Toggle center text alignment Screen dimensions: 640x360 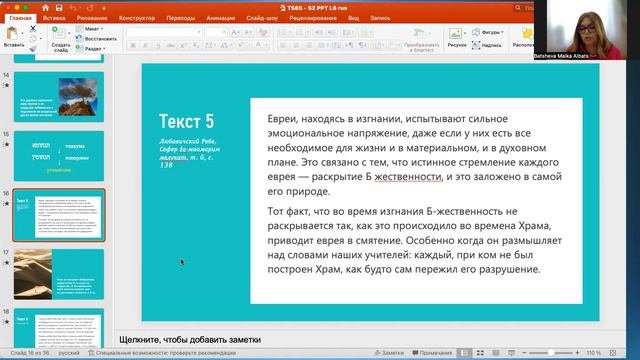[296, 45]
